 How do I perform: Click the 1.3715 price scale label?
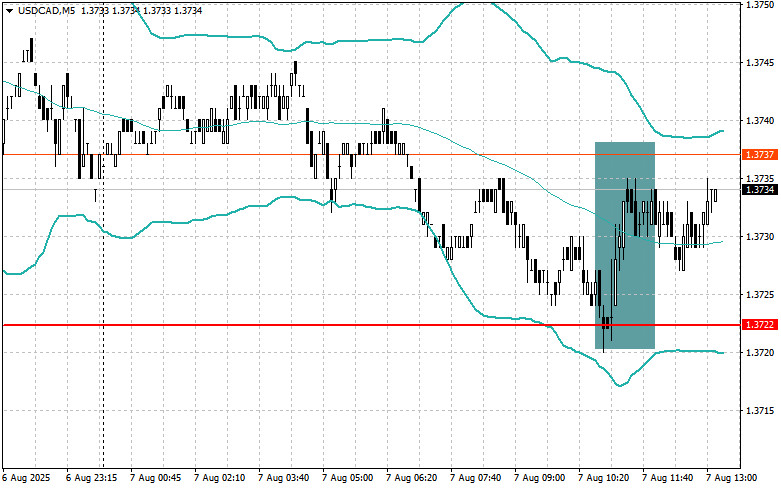760,411
